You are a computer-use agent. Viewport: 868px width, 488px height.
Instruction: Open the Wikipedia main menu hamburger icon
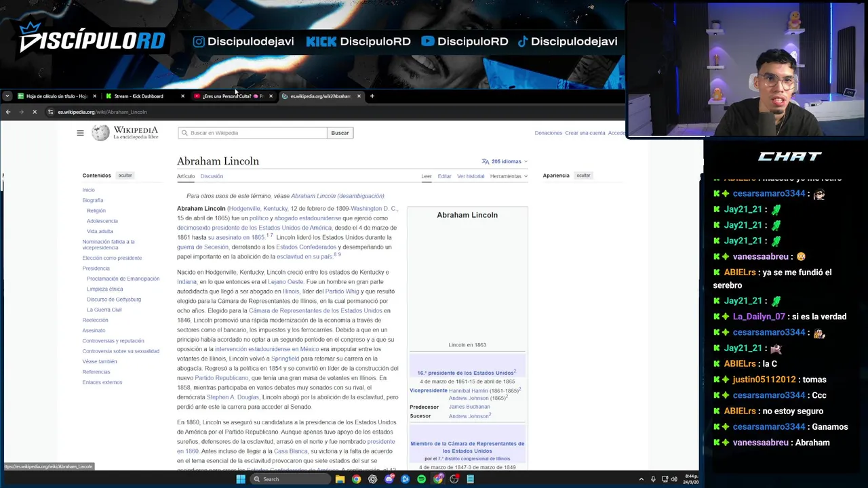tap(80, 133)
